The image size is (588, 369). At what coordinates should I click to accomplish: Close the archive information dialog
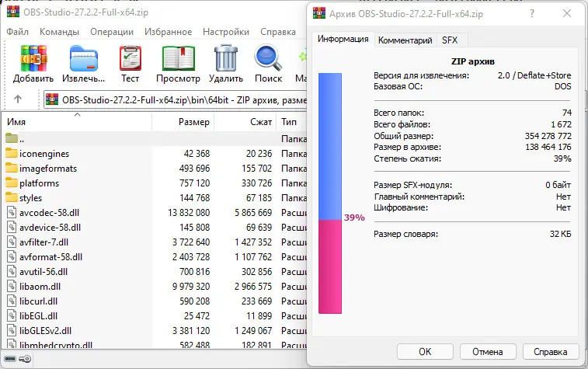coord(566,13)
